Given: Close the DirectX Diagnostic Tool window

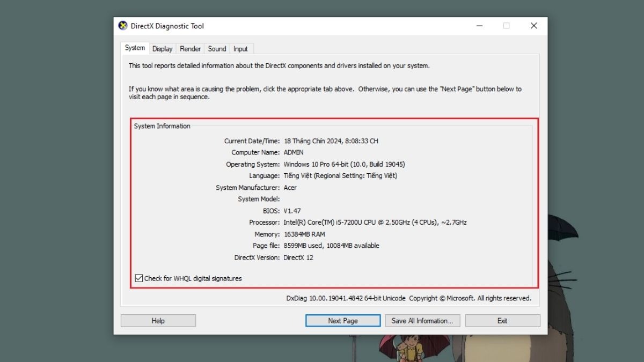Looking at the screenshot, I should tap(533, 26).
